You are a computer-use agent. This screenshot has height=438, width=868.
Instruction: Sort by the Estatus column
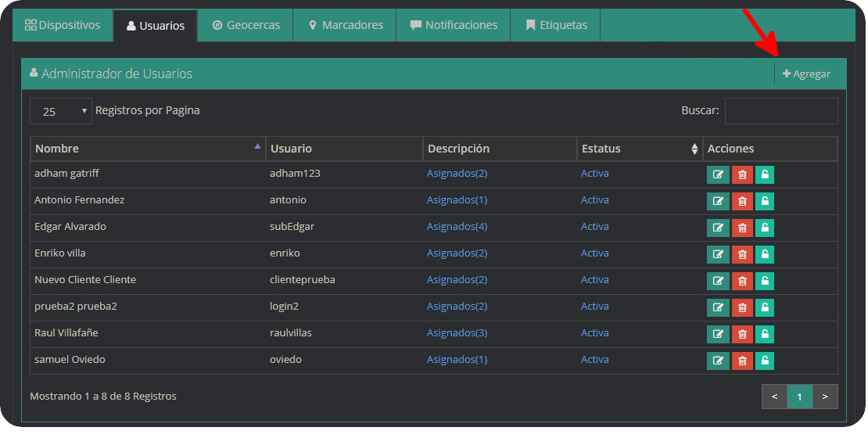(x=640, y=149)
